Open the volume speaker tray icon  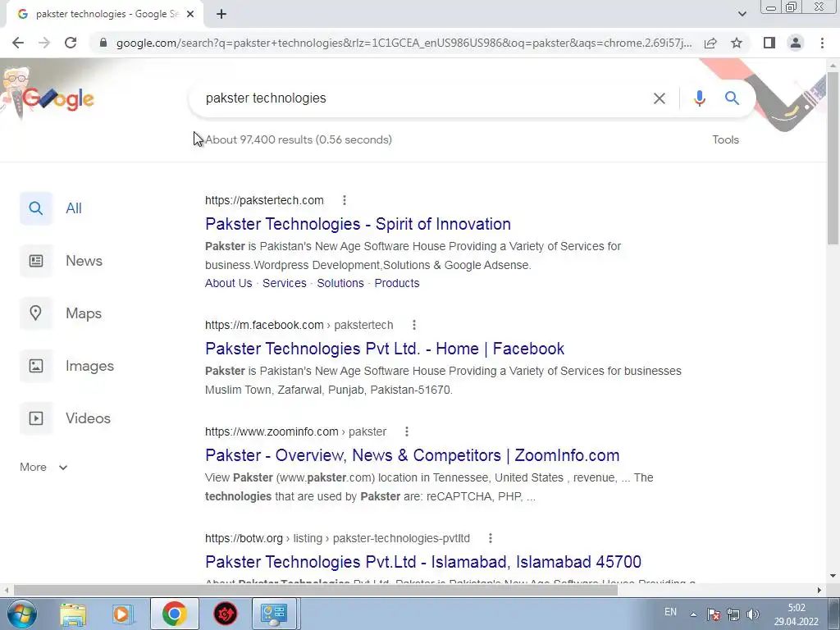(x=753, y=614)
